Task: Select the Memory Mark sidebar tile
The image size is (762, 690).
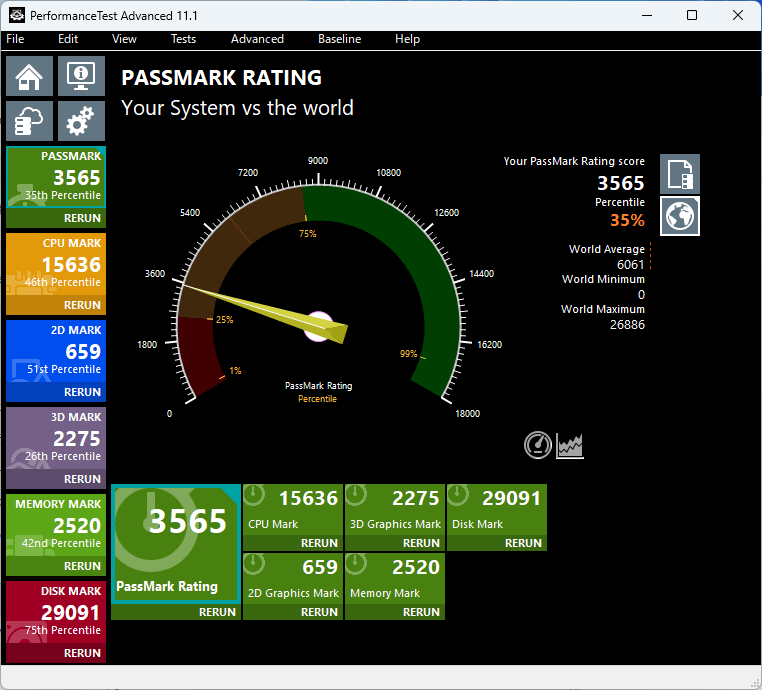Action: point(56,525)
